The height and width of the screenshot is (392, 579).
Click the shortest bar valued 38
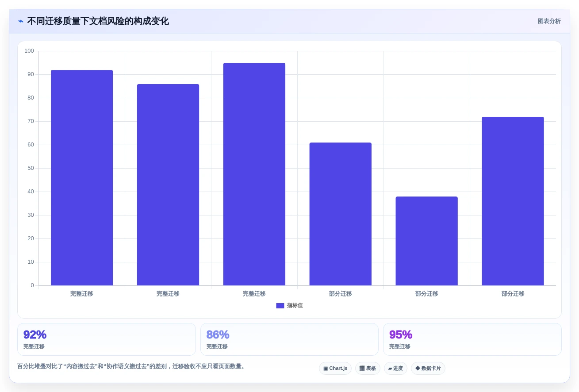pyautogui.click(x=427, y=241)
